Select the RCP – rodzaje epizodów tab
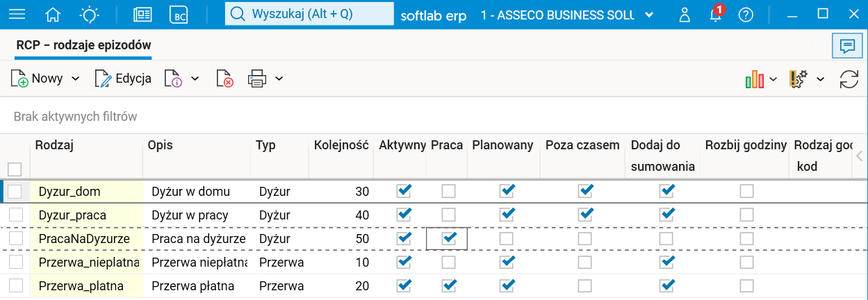 click(83, 46)
